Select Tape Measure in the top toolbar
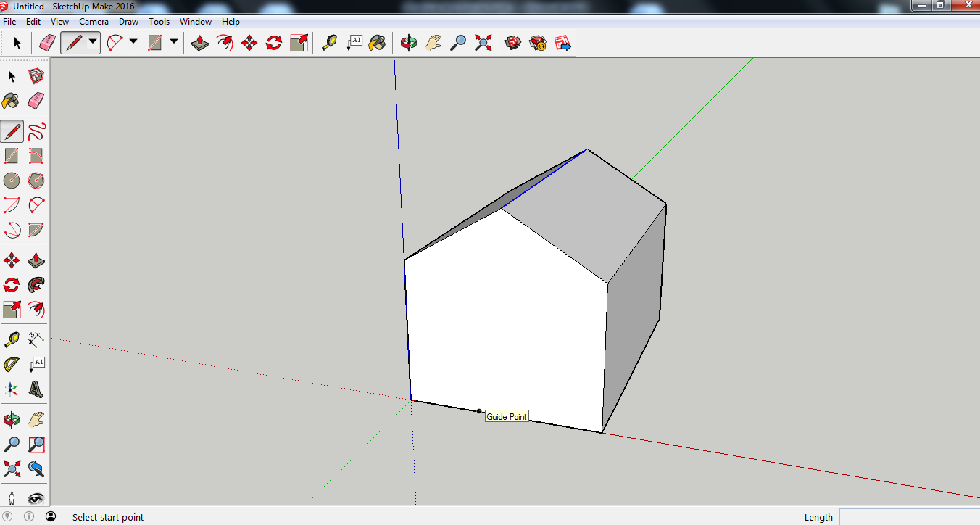This screenshot has width=980, height=525. 330,43
